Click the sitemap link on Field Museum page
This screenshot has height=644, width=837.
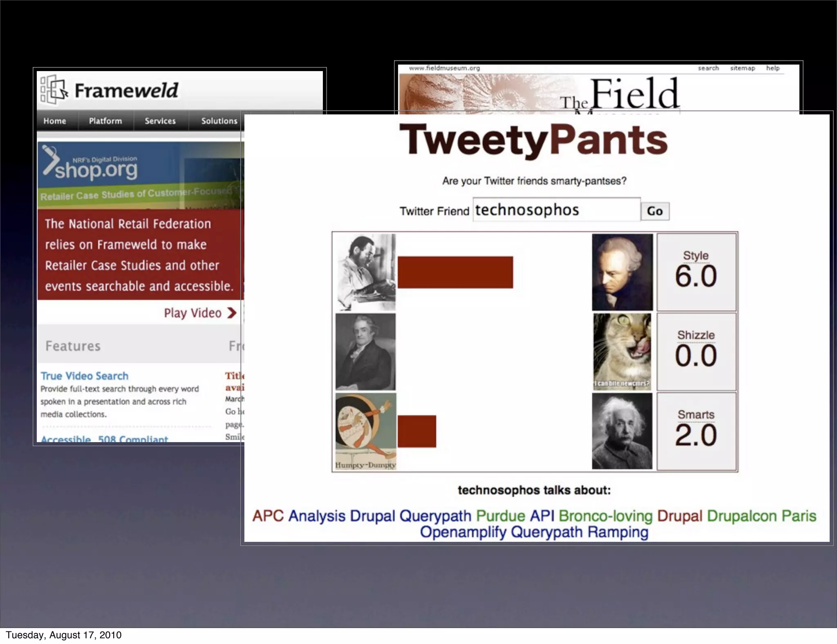[x=743, y=68]
